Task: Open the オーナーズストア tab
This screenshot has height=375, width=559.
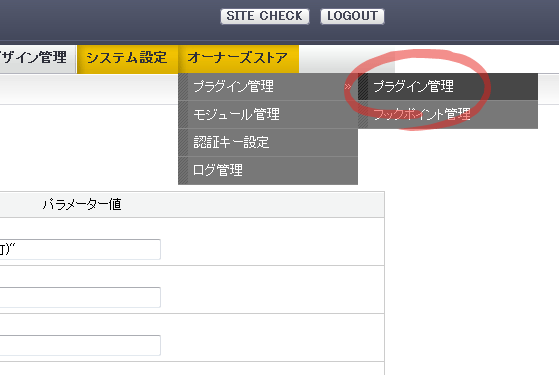Action: point(238,59)
